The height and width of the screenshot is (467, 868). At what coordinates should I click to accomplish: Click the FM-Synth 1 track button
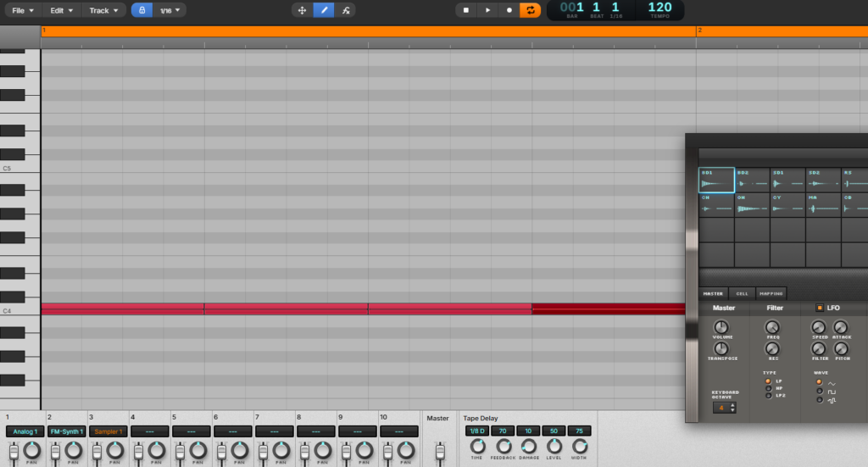(x=67, y=431)
